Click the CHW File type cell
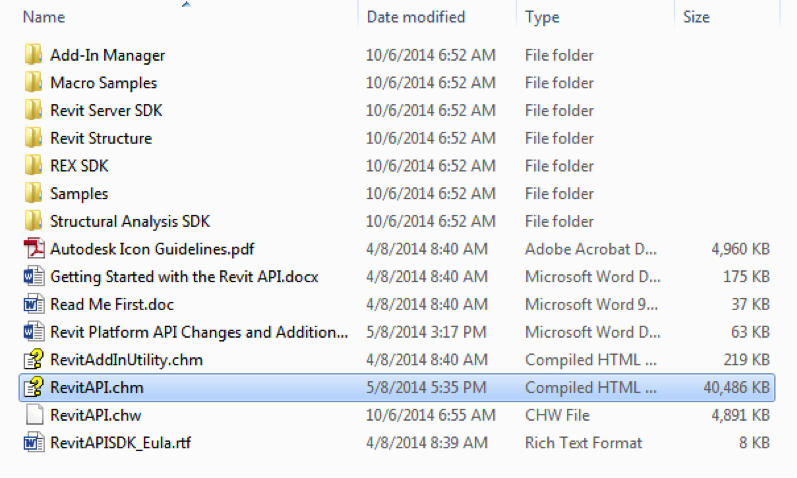The height and width of the screenshot is (478, 797). 557,415
